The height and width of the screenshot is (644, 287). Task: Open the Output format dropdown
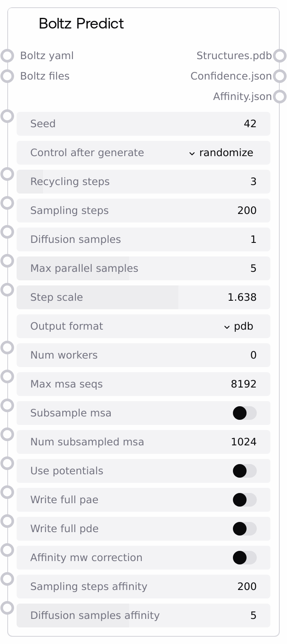click(238, 326)
